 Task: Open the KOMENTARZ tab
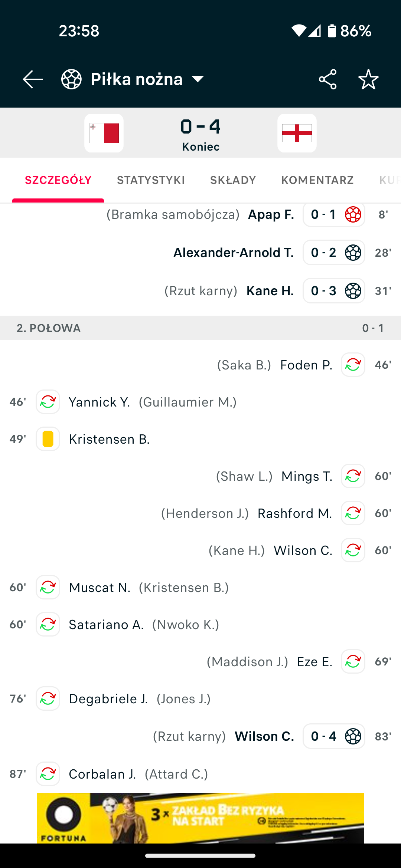click(317, 180)
